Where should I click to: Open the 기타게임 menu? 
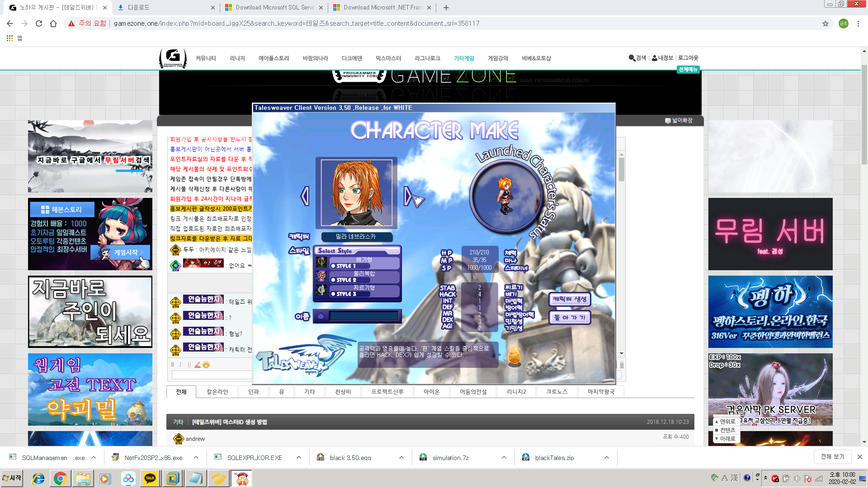[464, 58]
